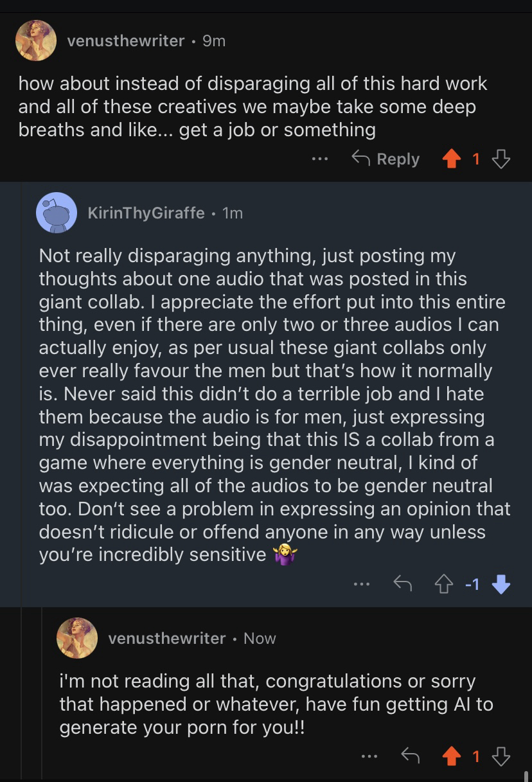
Task: Open more options on first comment
Action: [x=319, y=159]
